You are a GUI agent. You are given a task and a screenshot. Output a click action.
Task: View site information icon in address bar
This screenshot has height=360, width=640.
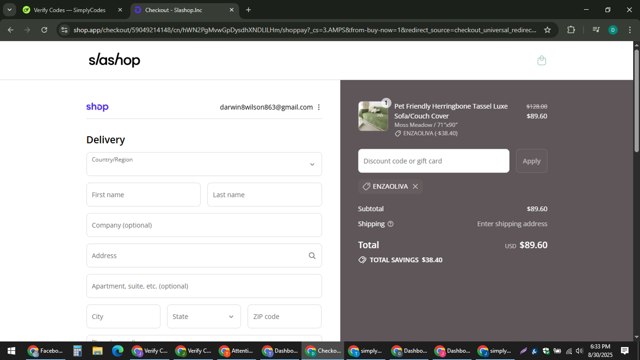pos(64,30)
